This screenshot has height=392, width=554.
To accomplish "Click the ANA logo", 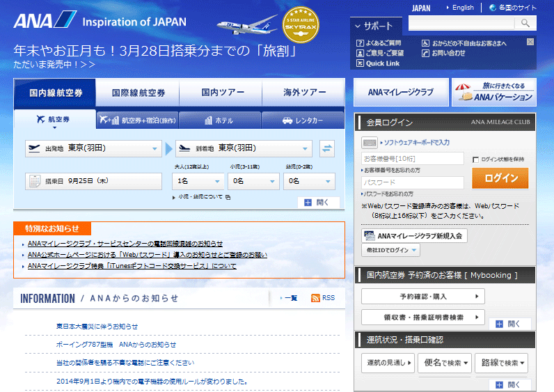I will 45,19.
